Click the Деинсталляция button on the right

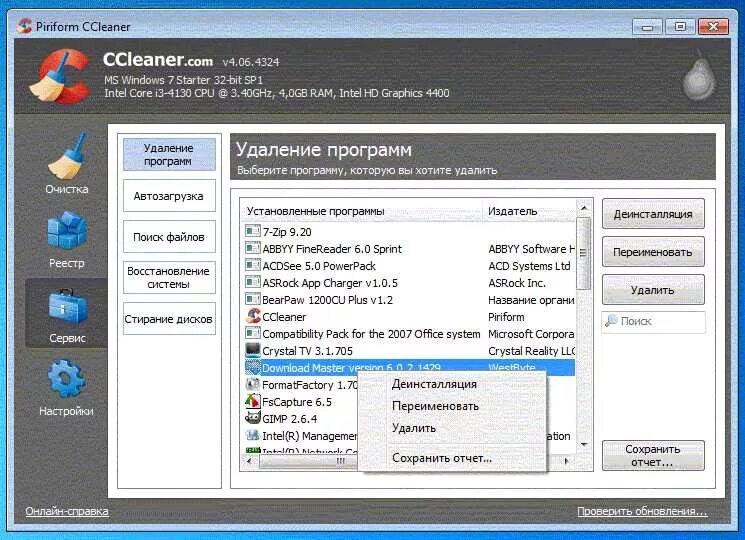pyautogui.click(x=653, y=214)
